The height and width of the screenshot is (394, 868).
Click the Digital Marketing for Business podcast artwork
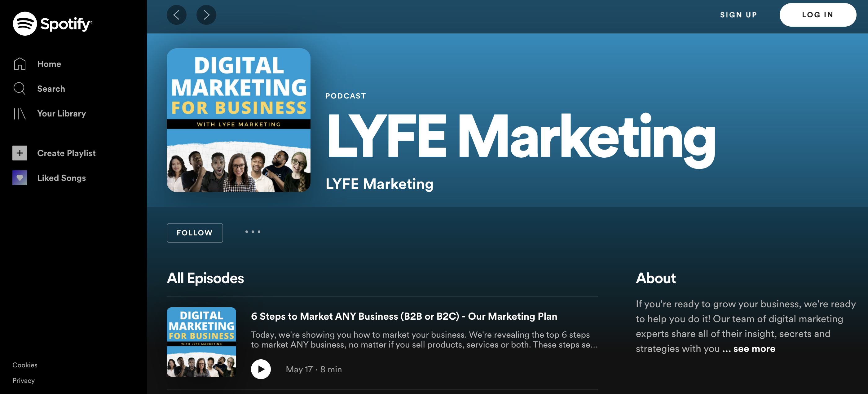[x=238, y=120]
